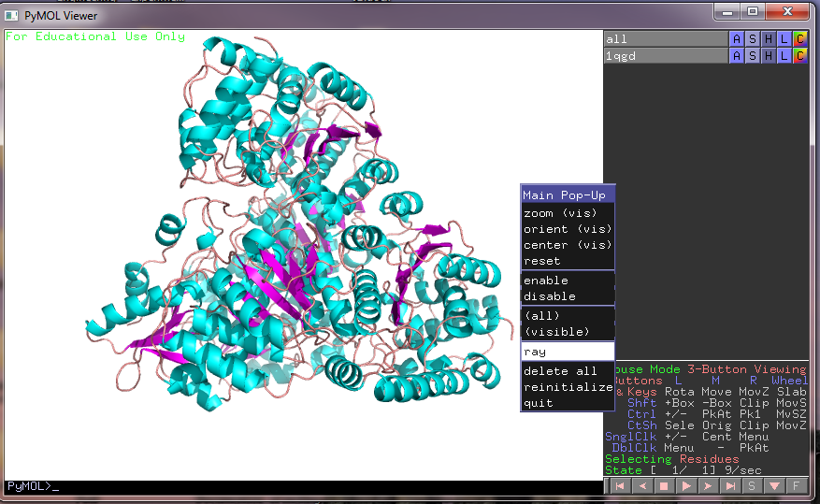Select enable in the pop-up menu
820x504 pixels.
pos(568,281)
